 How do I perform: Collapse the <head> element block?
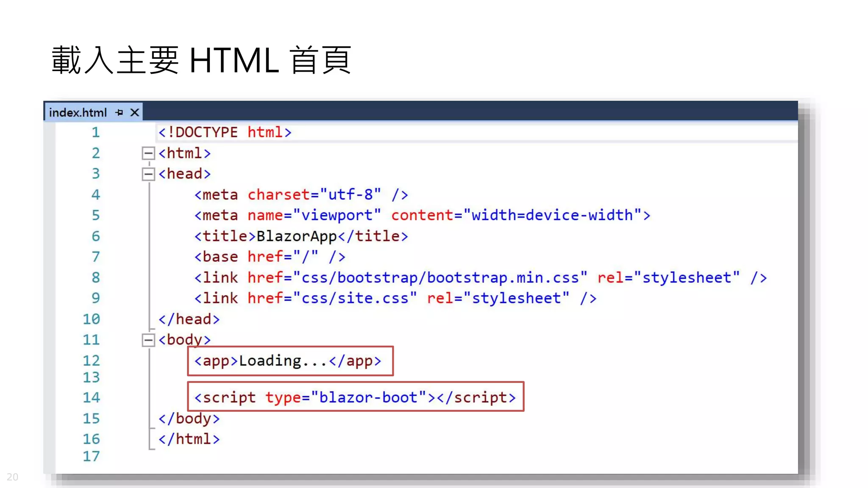[x=148, y=174]
